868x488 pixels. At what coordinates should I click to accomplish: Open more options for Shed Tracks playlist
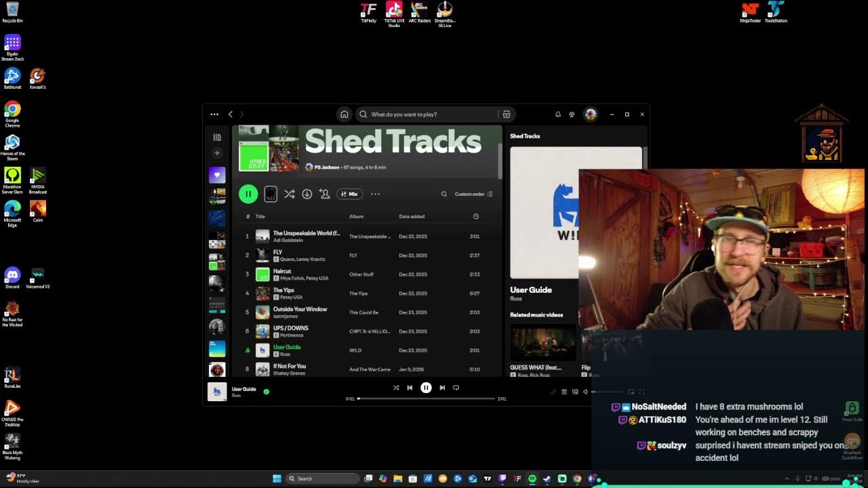[x=375, y=194]
